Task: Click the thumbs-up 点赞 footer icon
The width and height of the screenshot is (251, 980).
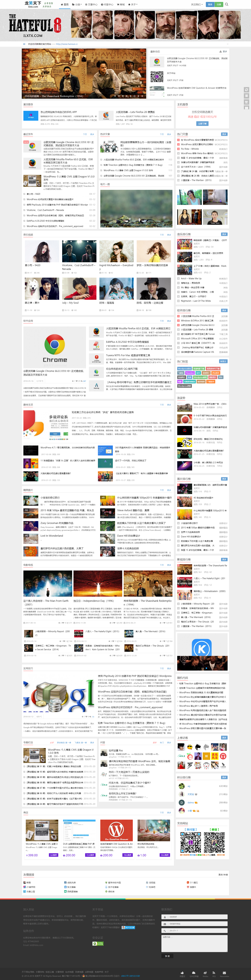Action: point(183,973)
